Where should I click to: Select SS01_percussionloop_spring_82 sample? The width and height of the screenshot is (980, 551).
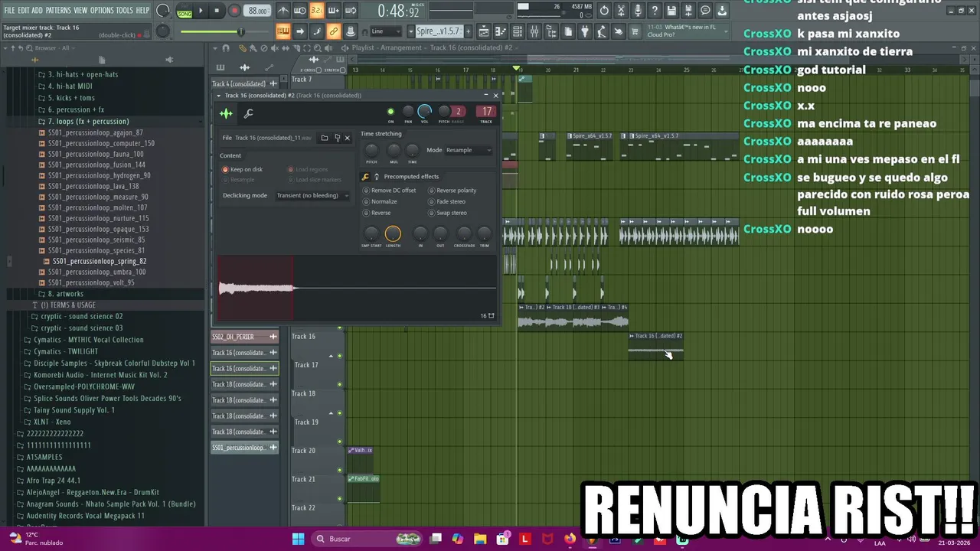click(100, 261)
